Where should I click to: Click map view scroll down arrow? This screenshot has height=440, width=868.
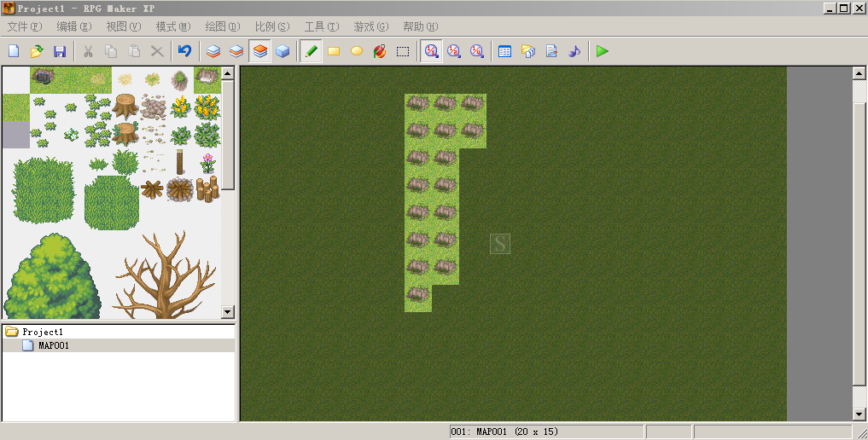coord(859,414)
